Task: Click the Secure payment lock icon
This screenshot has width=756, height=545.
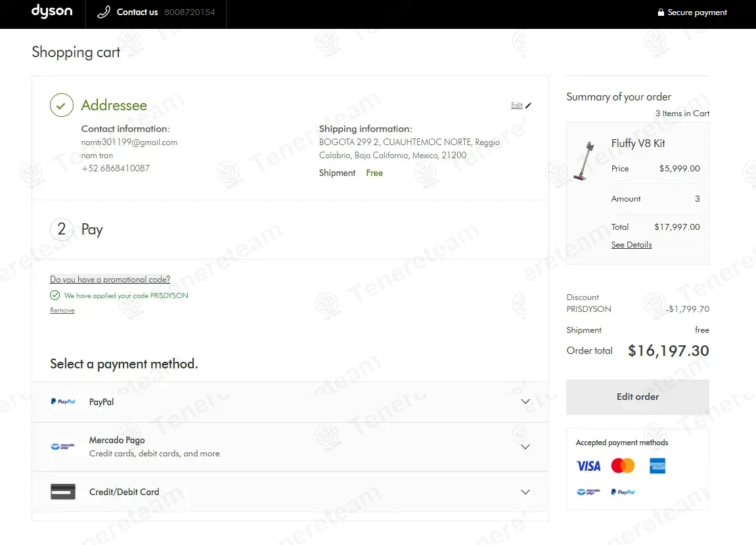Action: pyautogui.click(x=661, y=12)
